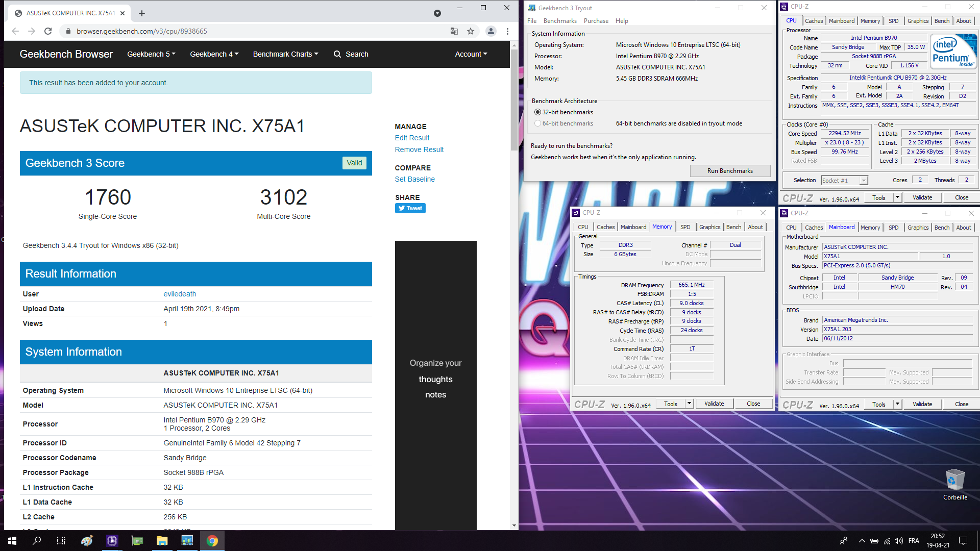Viewport: 980px width, 551px height.
Task: Open the Account dropdown menu
Action: click(x=471, y=54)
